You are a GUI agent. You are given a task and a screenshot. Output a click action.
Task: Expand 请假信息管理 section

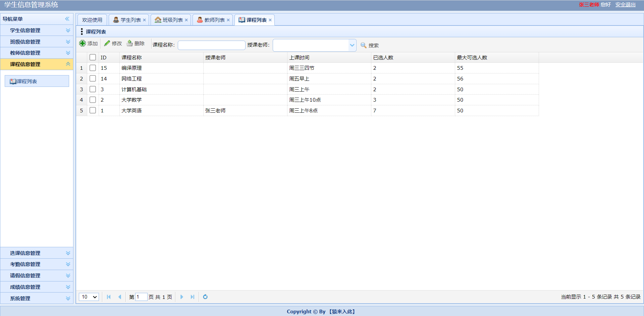tap(68, 276)
